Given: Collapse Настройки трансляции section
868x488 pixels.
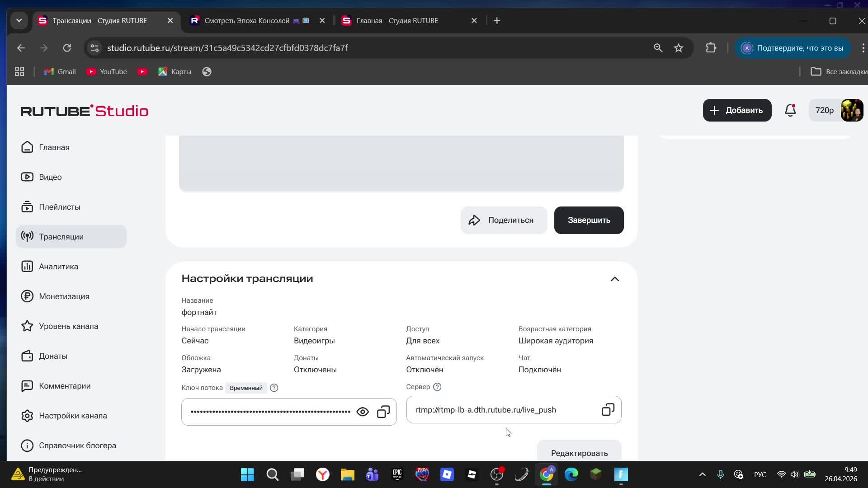Looking at the screenshot, I should coord(614,279).
